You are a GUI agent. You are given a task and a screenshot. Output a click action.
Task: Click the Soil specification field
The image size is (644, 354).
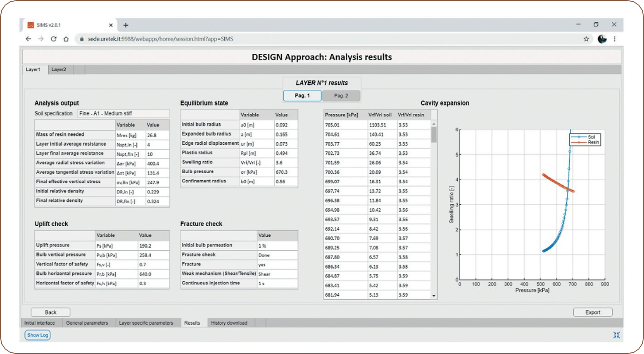[123, 113]
